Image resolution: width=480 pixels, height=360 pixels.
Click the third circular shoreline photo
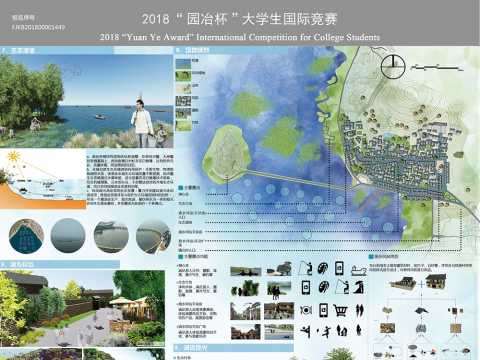[x=111, y=236]
